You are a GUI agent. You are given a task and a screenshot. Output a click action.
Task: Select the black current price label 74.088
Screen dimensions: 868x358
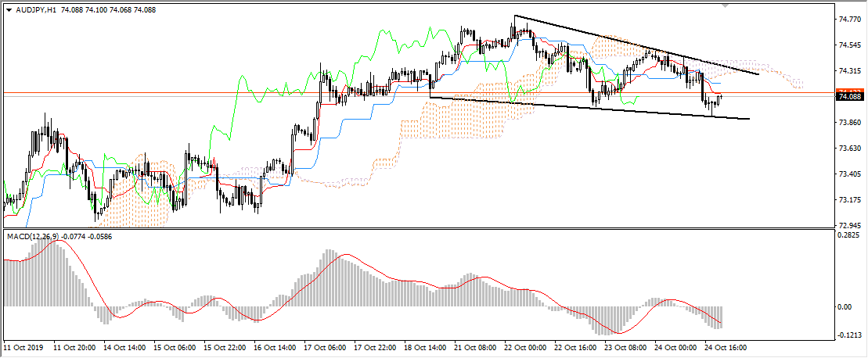coord(848,97)
